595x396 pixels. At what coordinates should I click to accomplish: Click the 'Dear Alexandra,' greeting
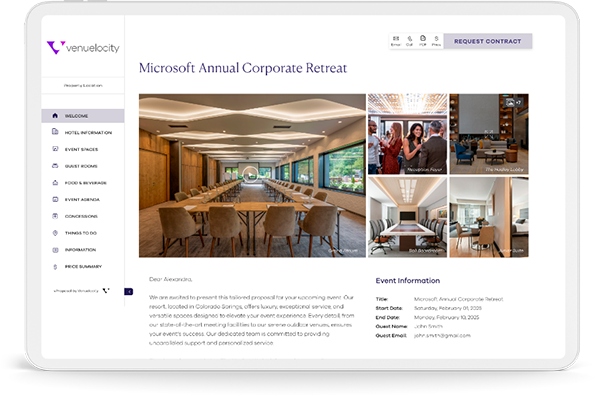coord(170,279)
